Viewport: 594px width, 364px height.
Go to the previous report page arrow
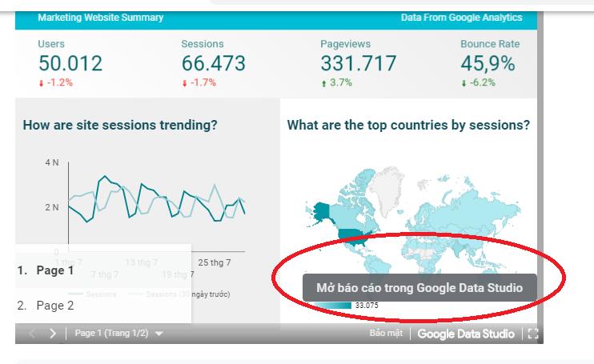coord(33,334)
